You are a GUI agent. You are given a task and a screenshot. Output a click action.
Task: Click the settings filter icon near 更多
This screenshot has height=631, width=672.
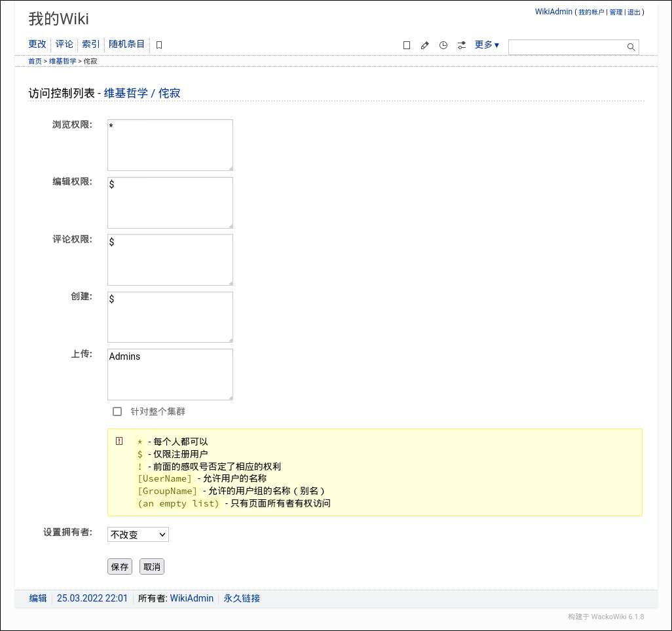coord(461,45)
